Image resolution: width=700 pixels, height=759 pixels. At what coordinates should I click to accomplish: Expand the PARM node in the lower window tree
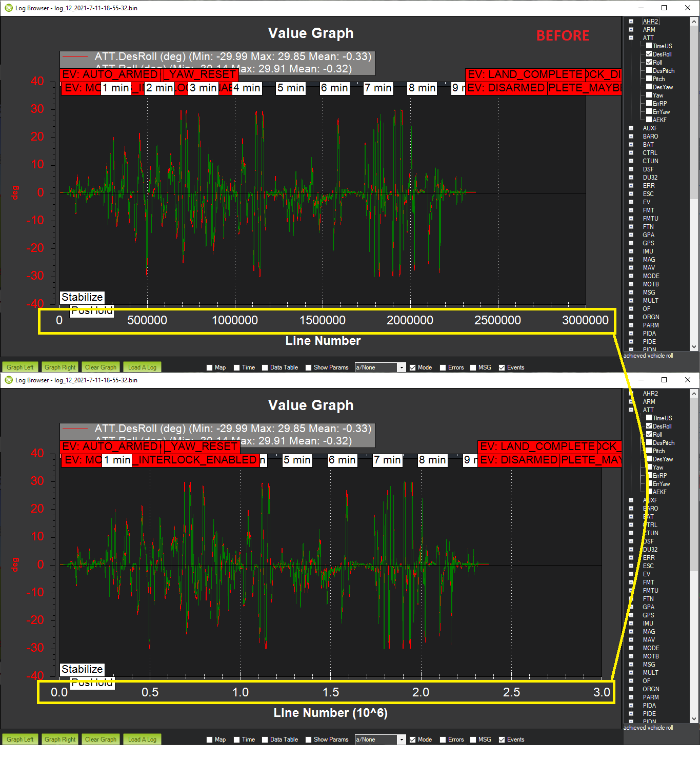click(631, 697)
